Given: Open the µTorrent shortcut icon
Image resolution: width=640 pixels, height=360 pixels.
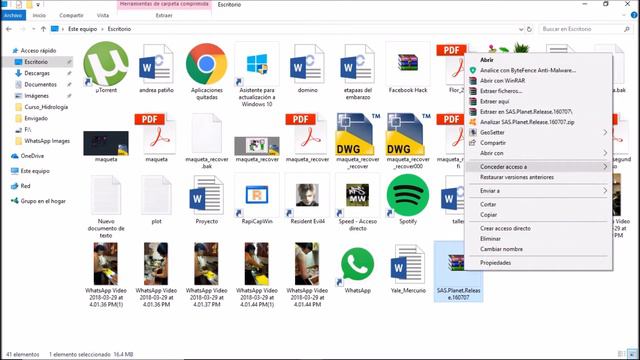Looking at the screenshot, I should [x=106, y=64].
